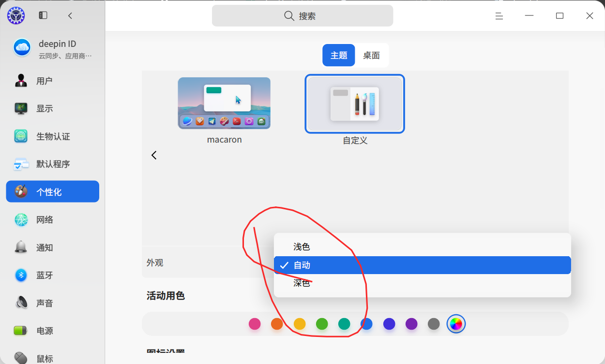
Task: Open deepin ID account settings
Action: (52, 49)
